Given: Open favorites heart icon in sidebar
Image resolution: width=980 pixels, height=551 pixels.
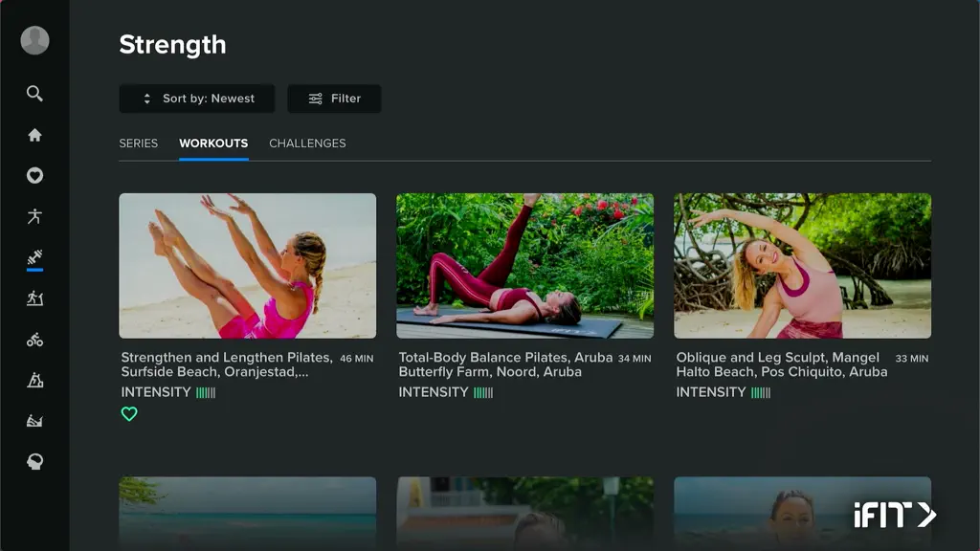Looking at the screenshot, I should [34, 176].
